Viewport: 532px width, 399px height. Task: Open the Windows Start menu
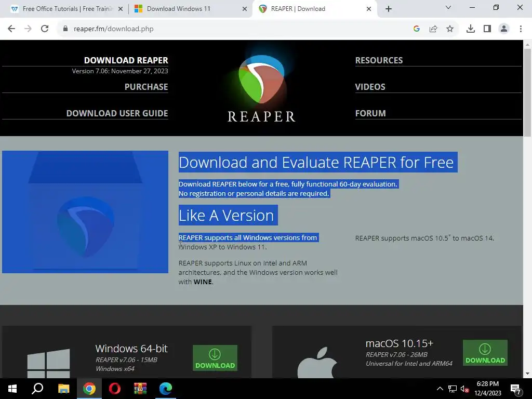pos(12,389)
